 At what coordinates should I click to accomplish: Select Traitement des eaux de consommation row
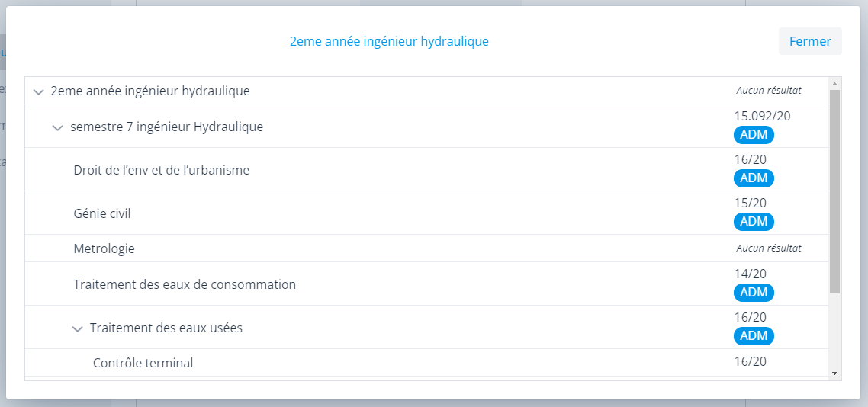[x=185, y=284]
